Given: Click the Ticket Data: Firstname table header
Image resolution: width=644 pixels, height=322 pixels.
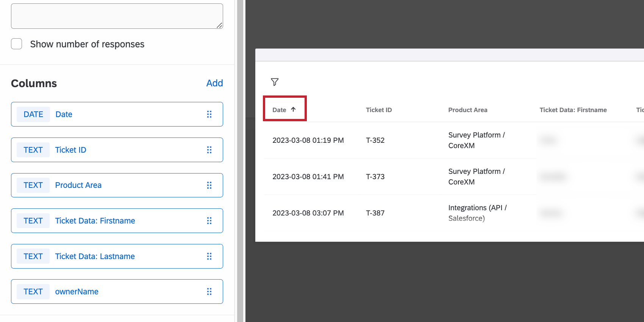Looking at the screenshot, I should [x=573, y=110].
